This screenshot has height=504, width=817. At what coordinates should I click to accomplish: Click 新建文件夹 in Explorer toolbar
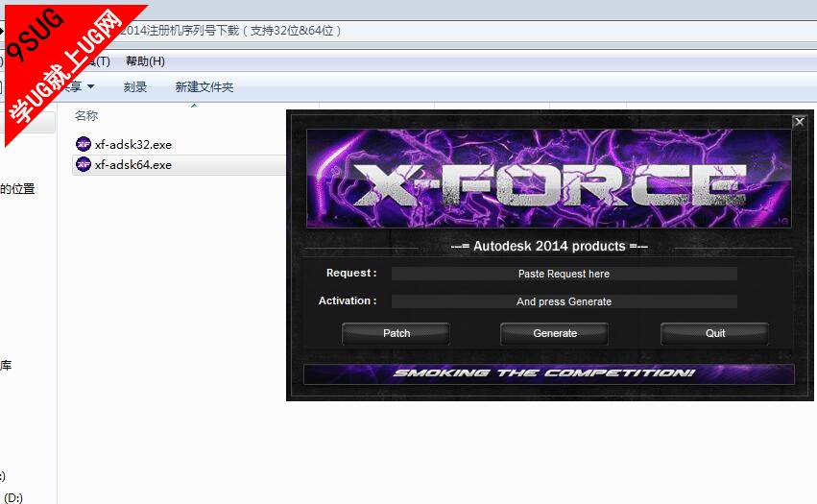click(204, 87)
